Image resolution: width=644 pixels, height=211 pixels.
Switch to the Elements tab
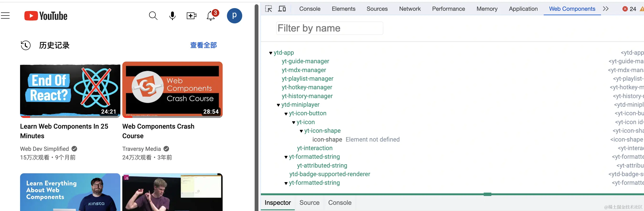pyautogui.click(x=343, y=9)
